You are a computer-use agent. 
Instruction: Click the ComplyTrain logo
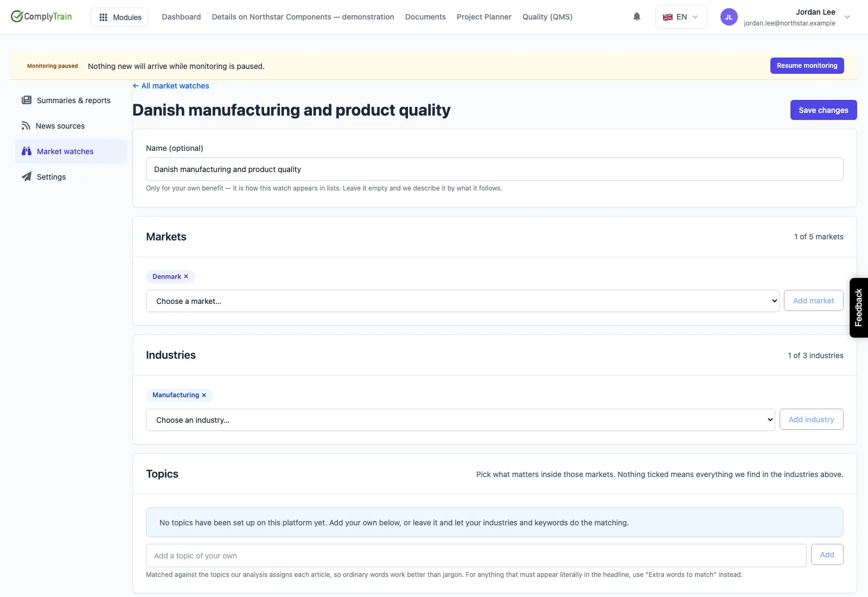point(41,16)
